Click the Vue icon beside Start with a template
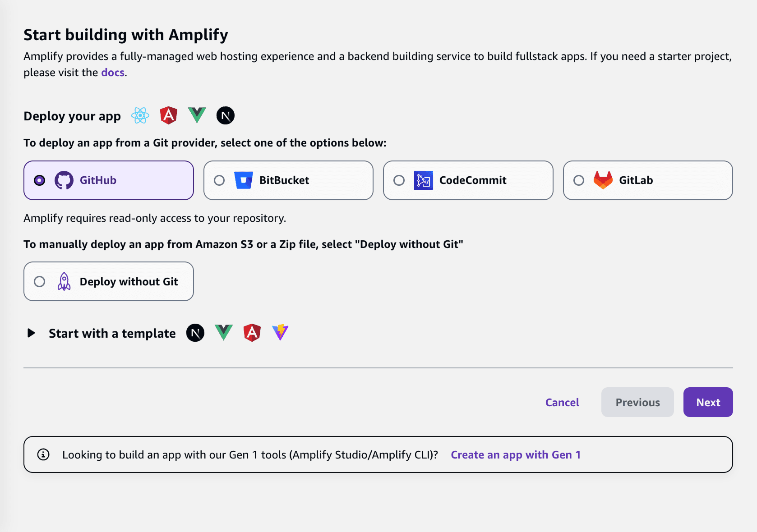The image size is (757, 532). point(224,333)
